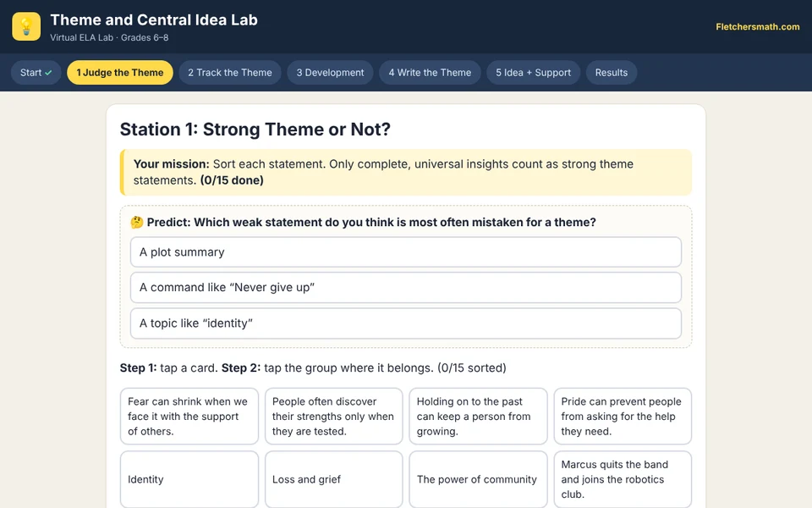Go to 3 Development tab
The height and width of the screenshot is (508, 812).
(x=330, y=73)
